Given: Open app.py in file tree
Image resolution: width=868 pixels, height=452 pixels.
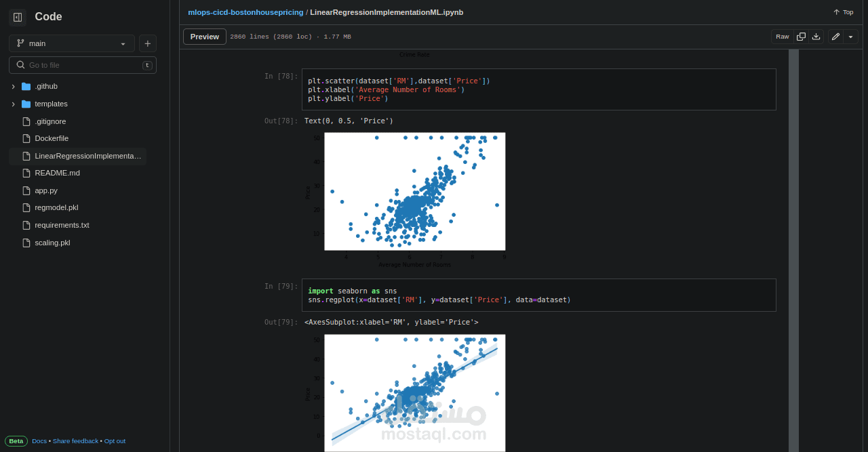Looking at the screenshot, I should coord(46,190).
